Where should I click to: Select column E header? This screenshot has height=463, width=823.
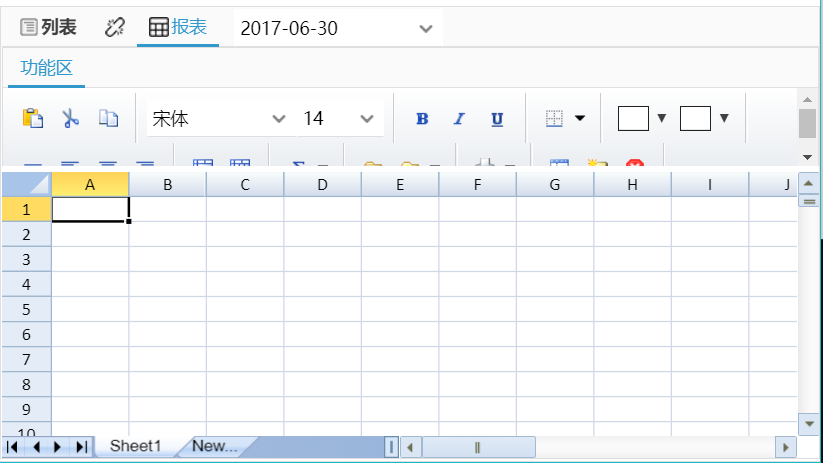pos(400,184)
